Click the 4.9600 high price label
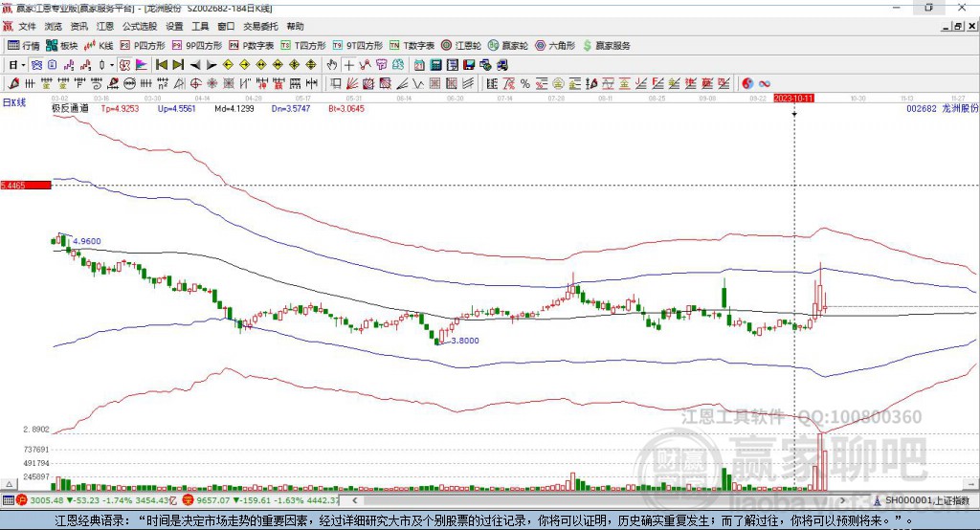980x530 pixels. click(x=87, y=241)
